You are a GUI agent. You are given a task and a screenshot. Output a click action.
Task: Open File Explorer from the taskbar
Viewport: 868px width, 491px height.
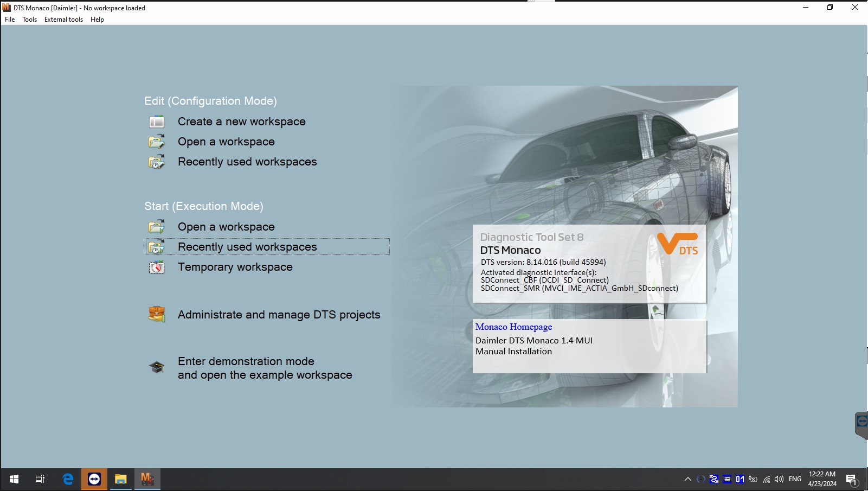(x=121, y=479)
